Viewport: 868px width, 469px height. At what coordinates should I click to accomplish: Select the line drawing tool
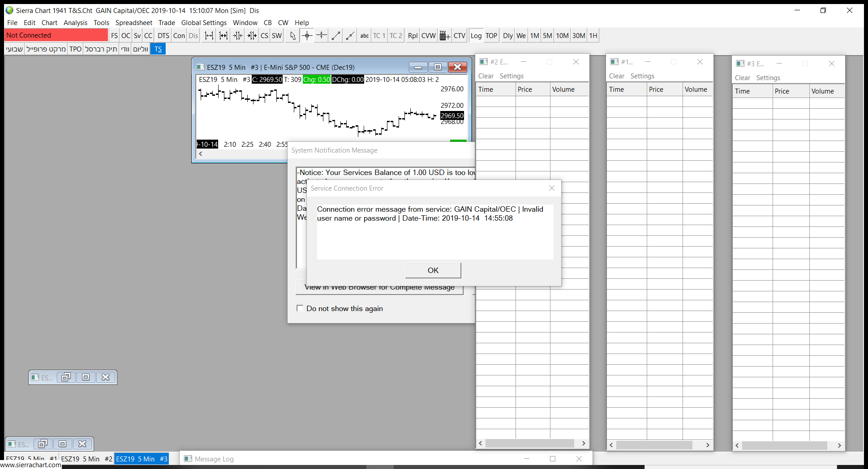[x=336, y=36]
